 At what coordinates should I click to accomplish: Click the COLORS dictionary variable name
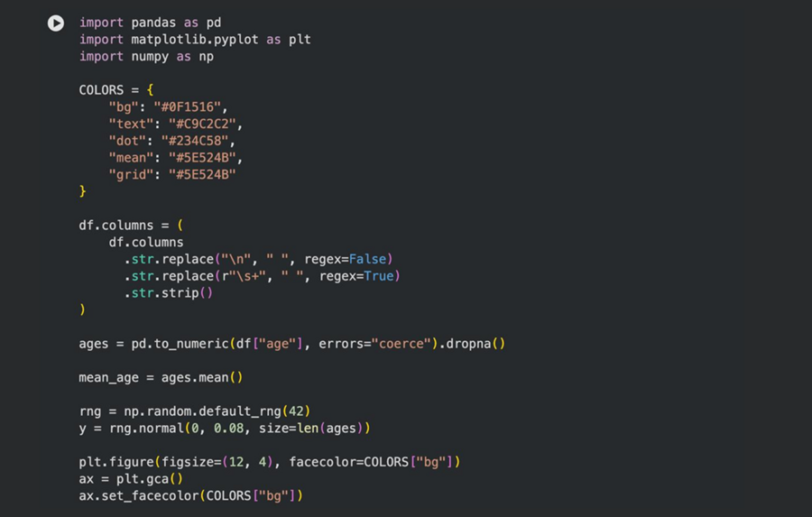[101, 90]
